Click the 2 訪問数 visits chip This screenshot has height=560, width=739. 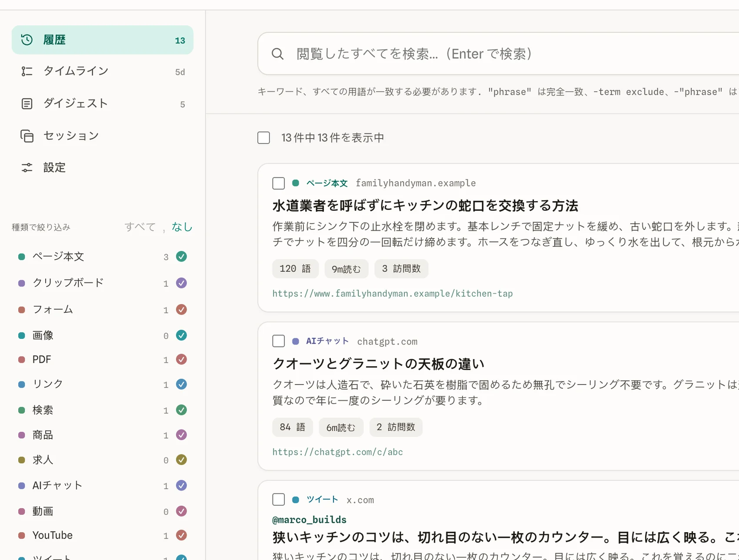click(396, 427)
